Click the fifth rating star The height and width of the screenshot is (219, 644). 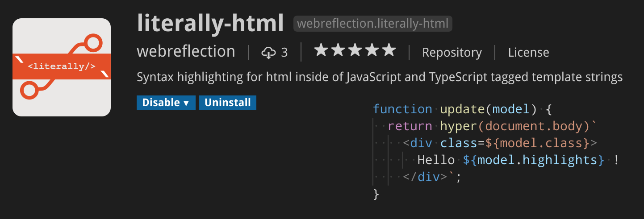(389, 51)
